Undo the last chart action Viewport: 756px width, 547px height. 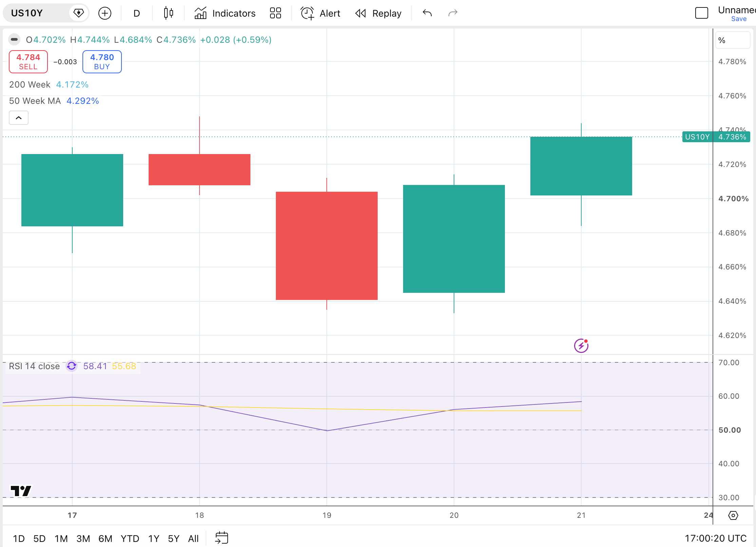[x=427, y=13]
